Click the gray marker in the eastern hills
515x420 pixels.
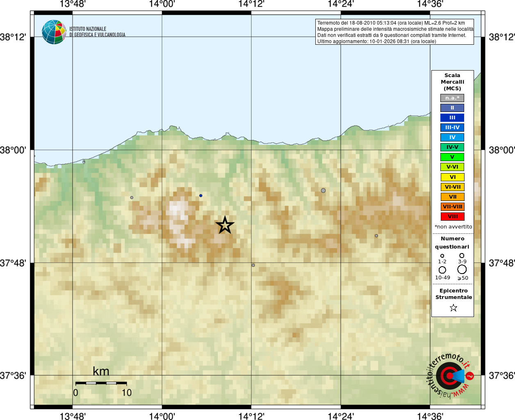(x=376, y=236)
